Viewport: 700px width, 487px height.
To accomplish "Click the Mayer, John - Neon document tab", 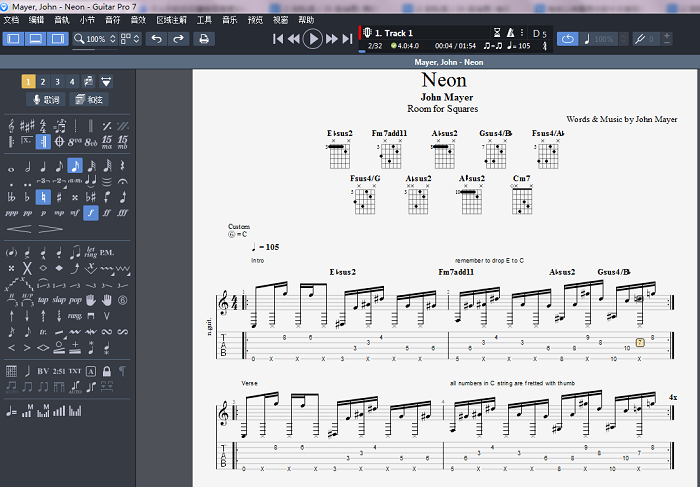I will (447, 62).
